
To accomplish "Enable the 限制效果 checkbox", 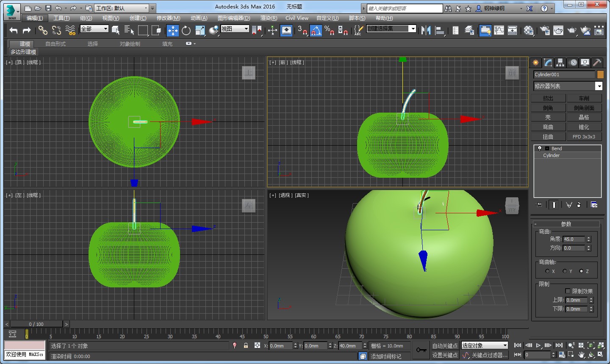I will [x=568, y=291].
